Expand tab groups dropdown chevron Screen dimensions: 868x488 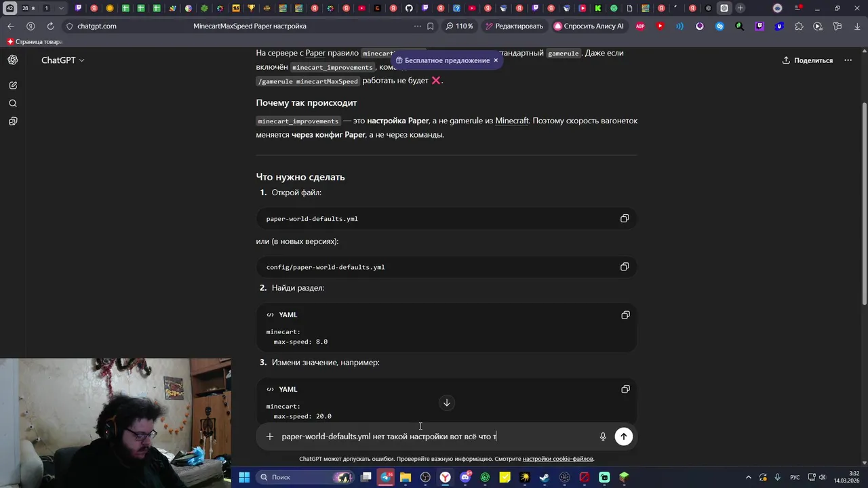tap(61, 8)
